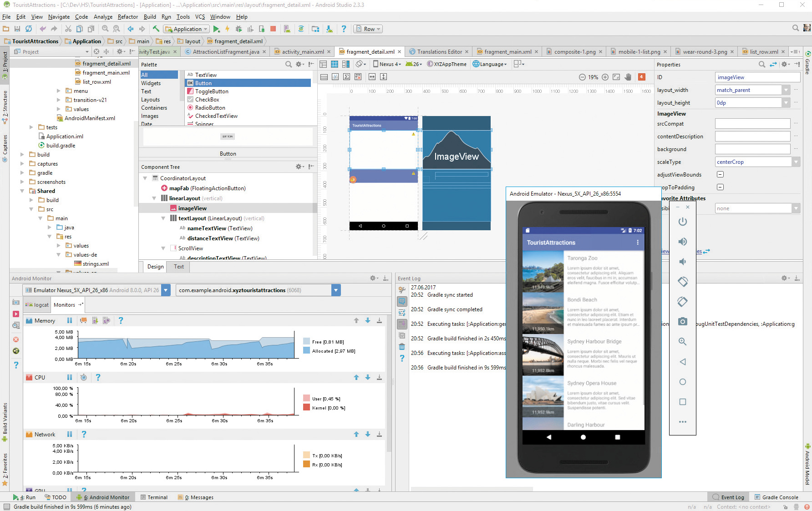The width and height of the screenshot is (812, 511).
Task: Toggle adjustViewBounds checkbox
Action: pos(720,174)
